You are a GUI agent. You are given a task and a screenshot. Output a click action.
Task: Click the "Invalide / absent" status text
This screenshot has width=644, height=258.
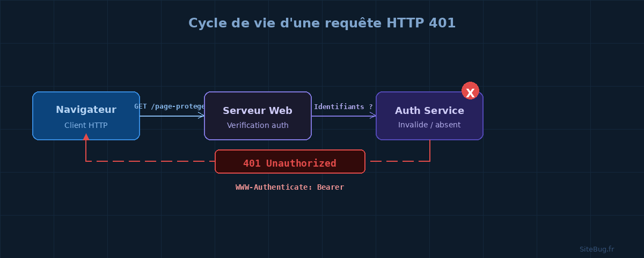[429, 125]
